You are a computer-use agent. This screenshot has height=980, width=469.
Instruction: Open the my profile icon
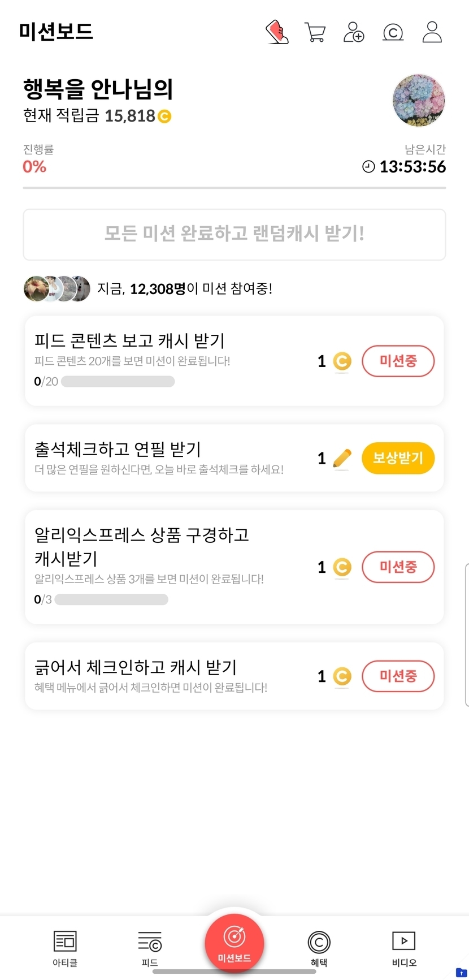pos(432,32)
